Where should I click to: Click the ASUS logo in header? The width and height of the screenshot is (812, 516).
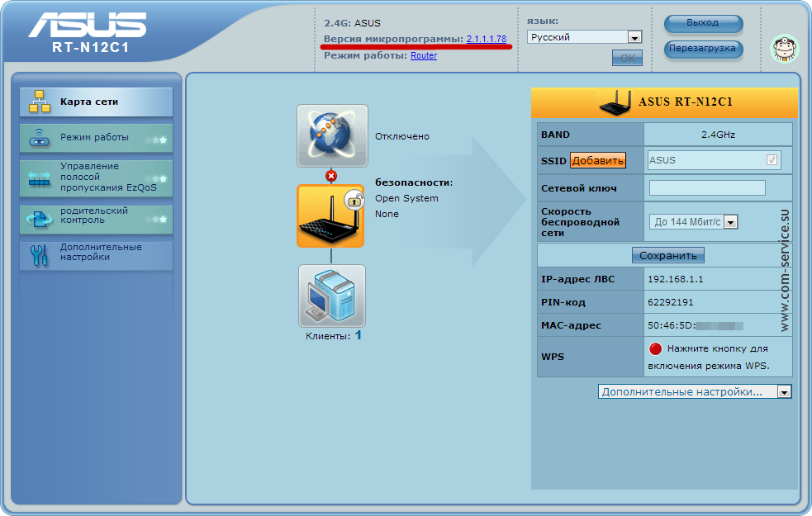[87, 24]
